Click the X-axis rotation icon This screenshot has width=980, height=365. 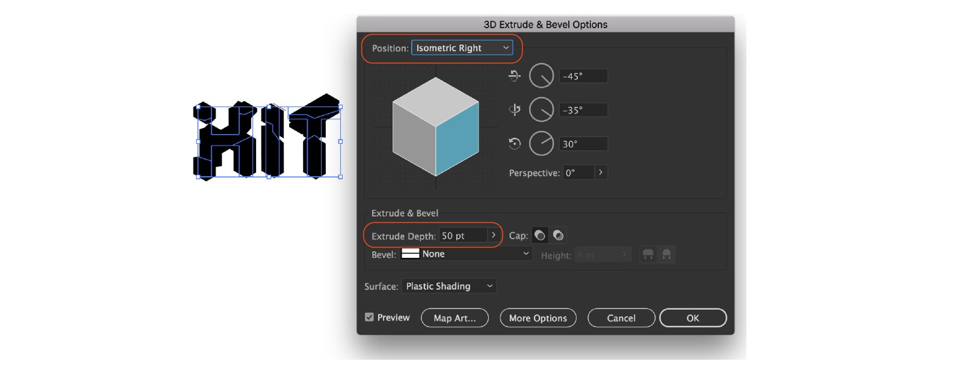click(514, 76)
